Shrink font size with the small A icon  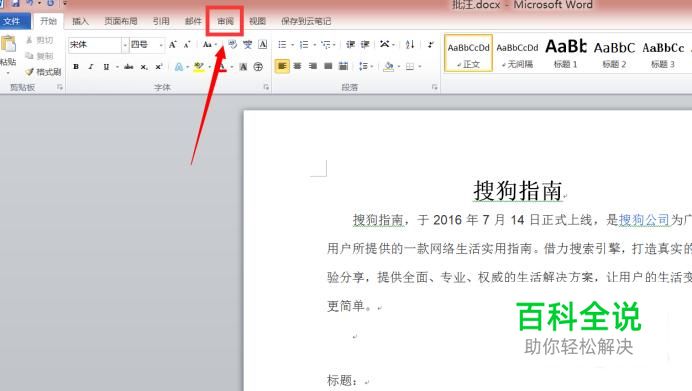[x=187, y=45]
